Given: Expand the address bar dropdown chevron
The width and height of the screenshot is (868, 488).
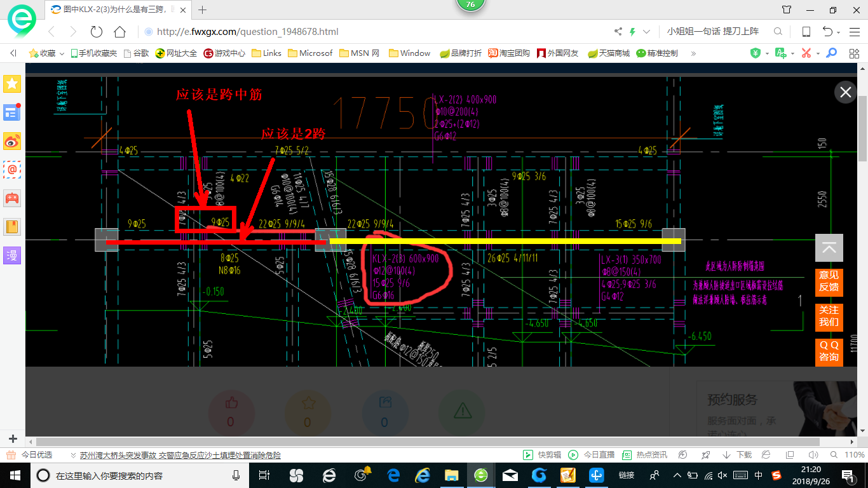Looking at the screenshot, I should [x=647, y=32].
